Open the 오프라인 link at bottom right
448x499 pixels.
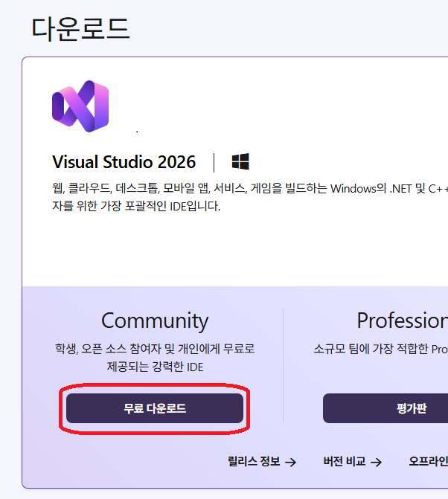point(428,462)
